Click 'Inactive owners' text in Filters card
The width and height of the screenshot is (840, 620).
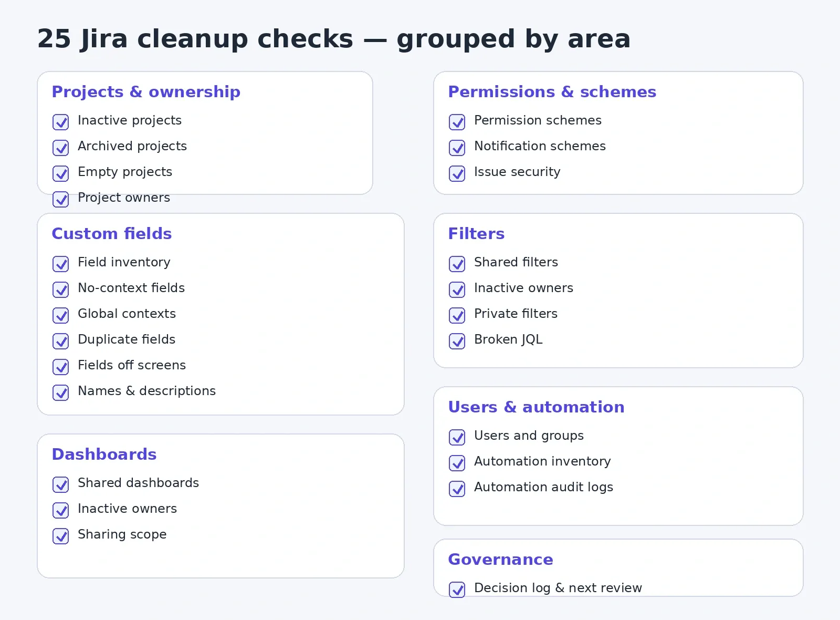tap(523, 288)
